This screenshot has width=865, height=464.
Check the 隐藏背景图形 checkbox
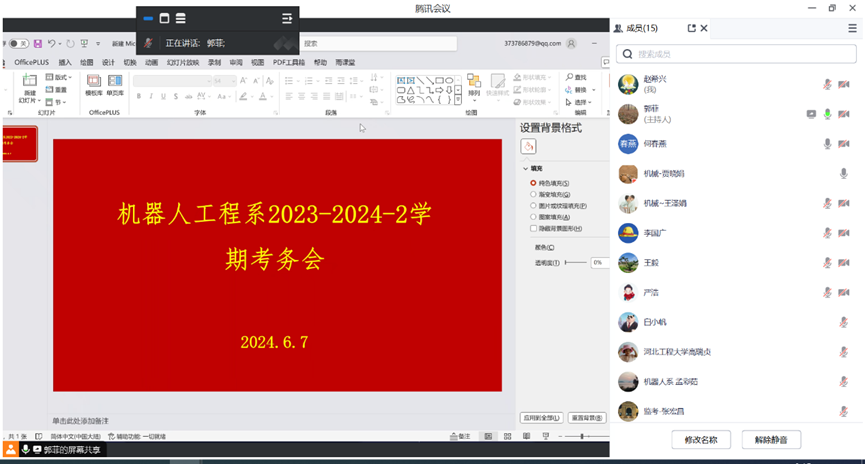[x=533, y=228]
